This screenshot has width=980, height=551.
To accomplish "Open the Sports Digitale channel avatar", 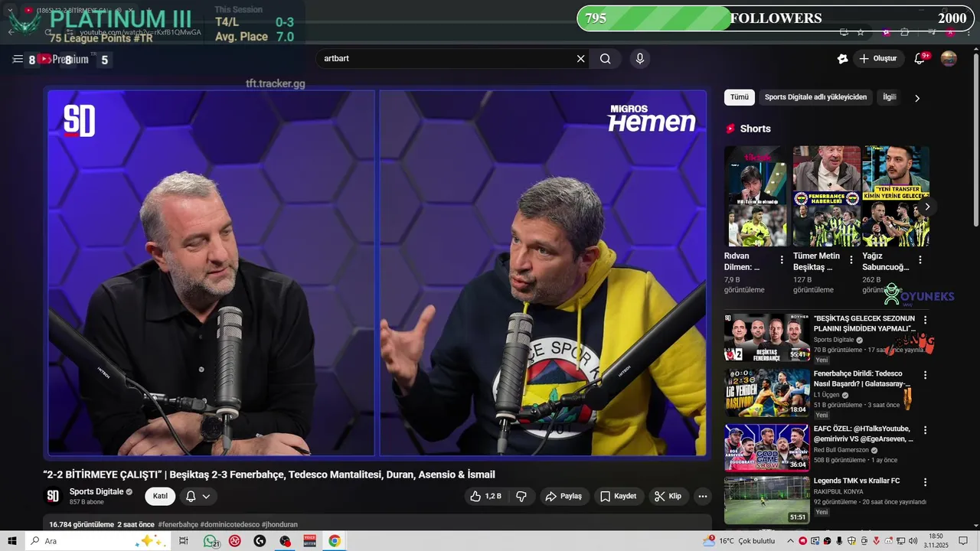I will point(53,497).
